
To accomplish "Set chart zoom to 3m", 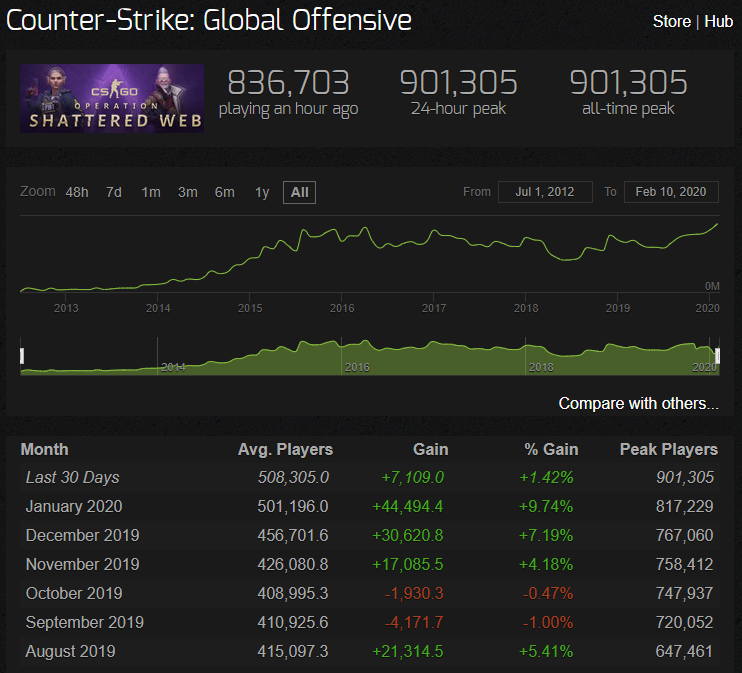I will [x=188, y=192].
